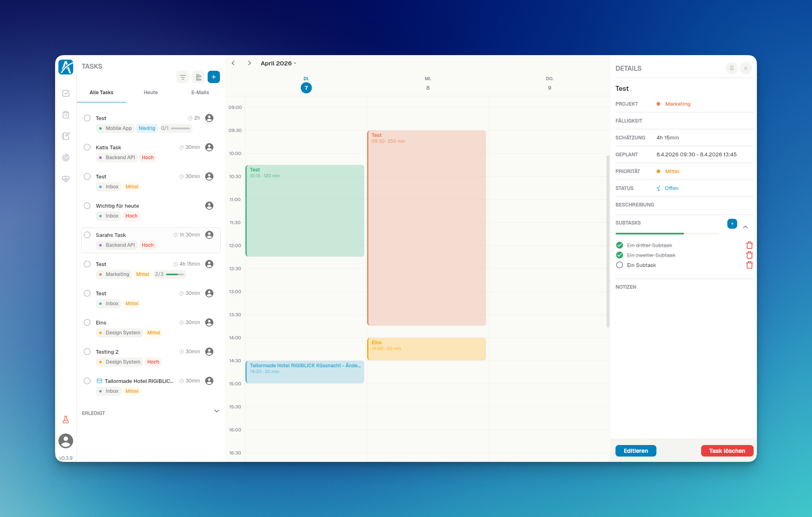Mark subtask 'Ein Subtask' as done
Image resolution: width=812 pixels, height=517 pixels.
(x=620, y=265)
